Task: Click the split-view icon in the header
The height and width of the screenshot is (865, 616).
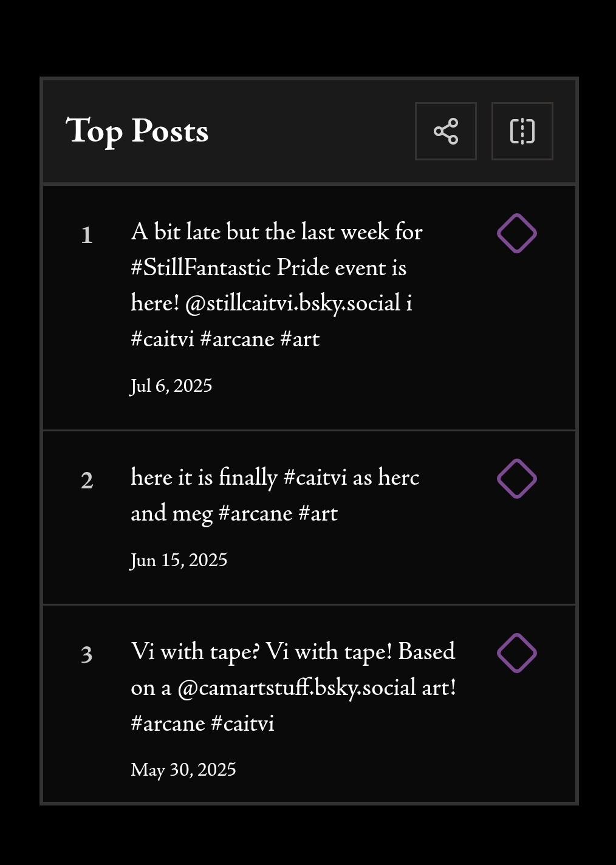Action: click(x=522, y=131)
